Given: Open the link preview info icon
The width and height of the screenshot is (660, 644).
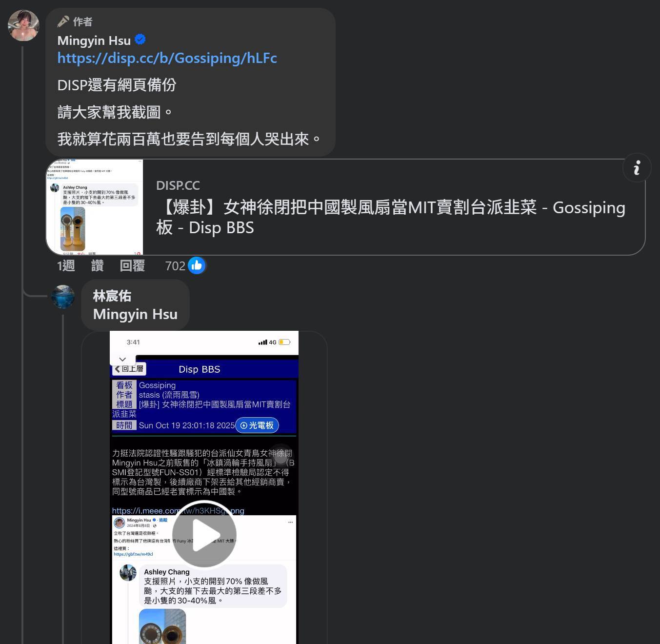Looking at the screenshot, I should (x=637, y=168).
